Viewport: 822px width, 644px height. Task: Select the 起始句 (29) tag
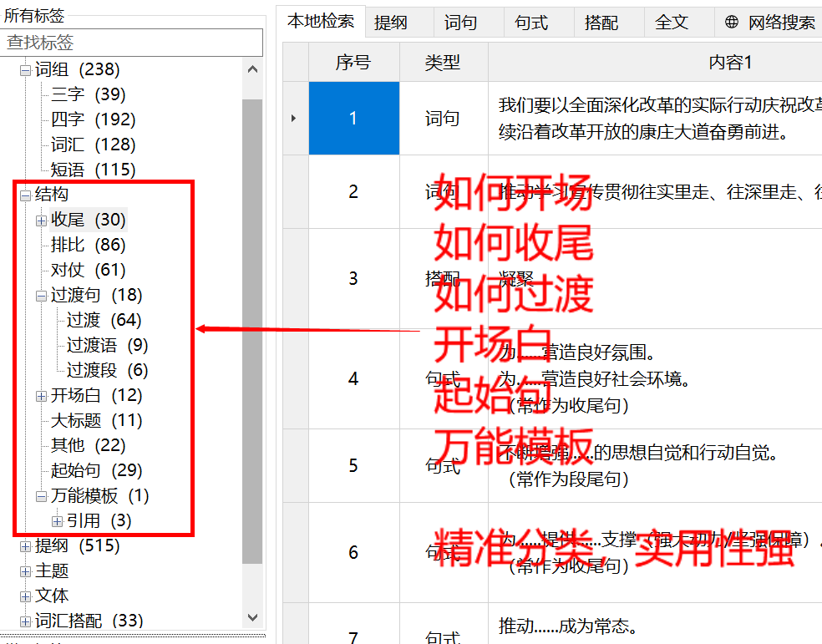tap(96, 470)
